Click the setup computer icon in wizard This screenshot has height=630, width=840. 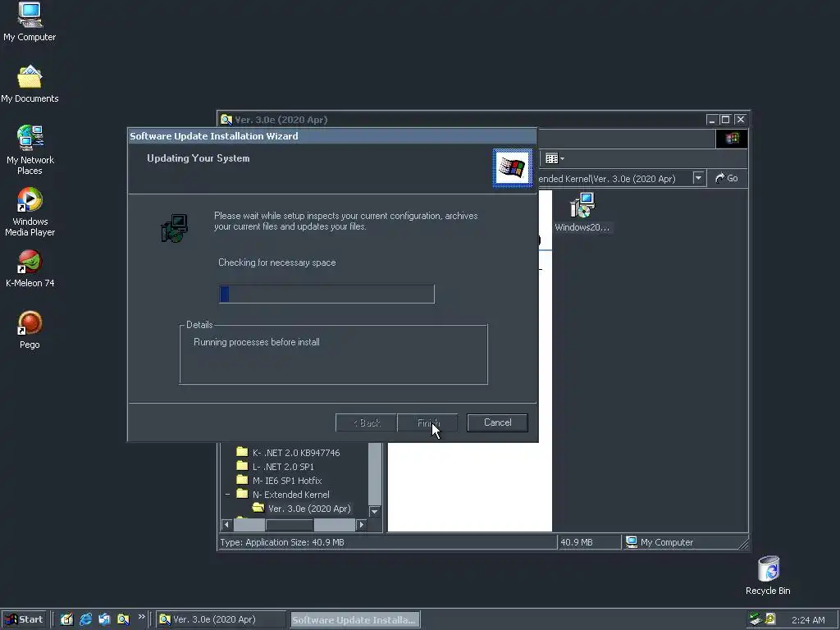point(175,228)
